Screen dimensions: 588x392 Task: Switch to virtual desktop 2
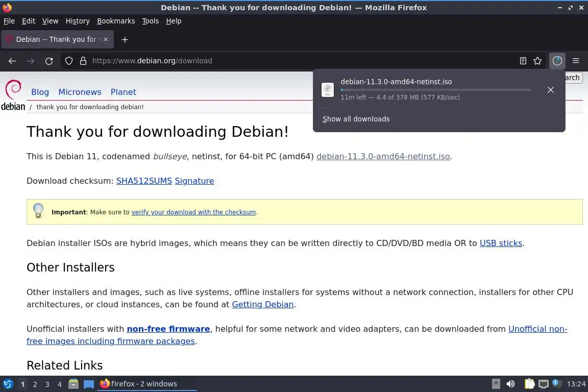tap(35, 384)
